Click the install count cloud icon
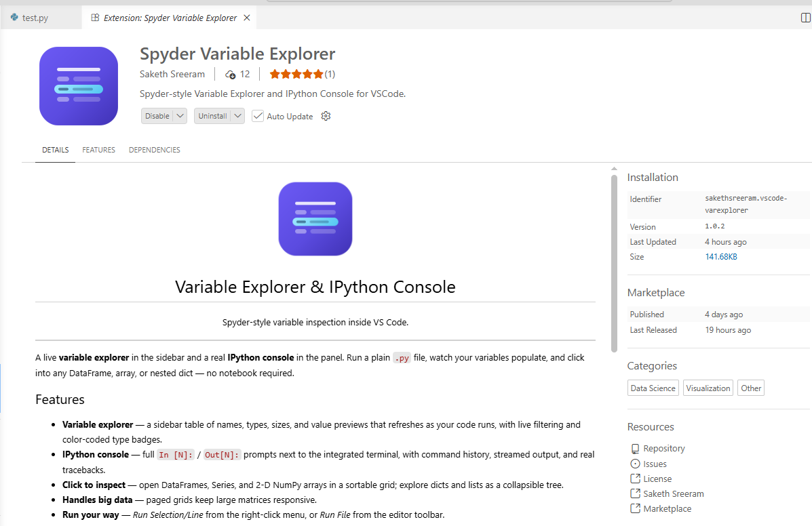Viewport: 812px width, 526px height. pos(231,75)
